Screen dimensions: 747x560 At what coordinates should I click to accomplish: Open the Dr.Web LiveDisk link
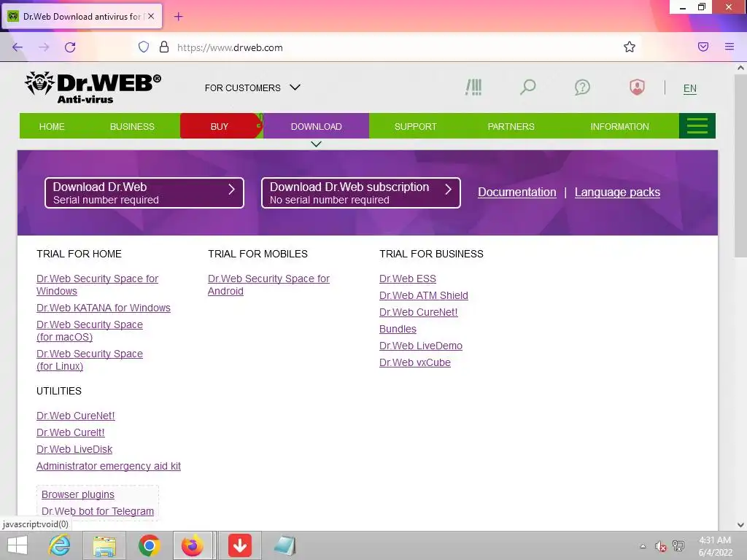pos(74,449)
